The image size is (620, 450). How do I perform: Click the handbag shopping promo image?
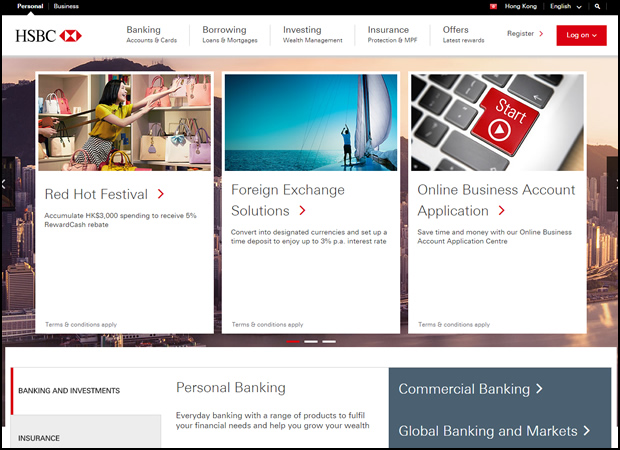(125, 123)
